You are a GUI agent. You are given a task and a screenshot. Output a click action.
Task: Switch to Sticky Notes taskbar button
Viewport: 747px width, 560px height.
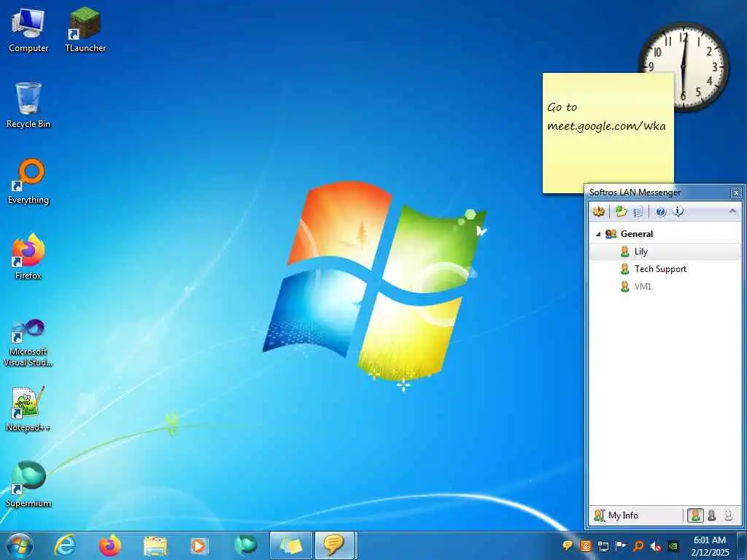coord(290,545)
